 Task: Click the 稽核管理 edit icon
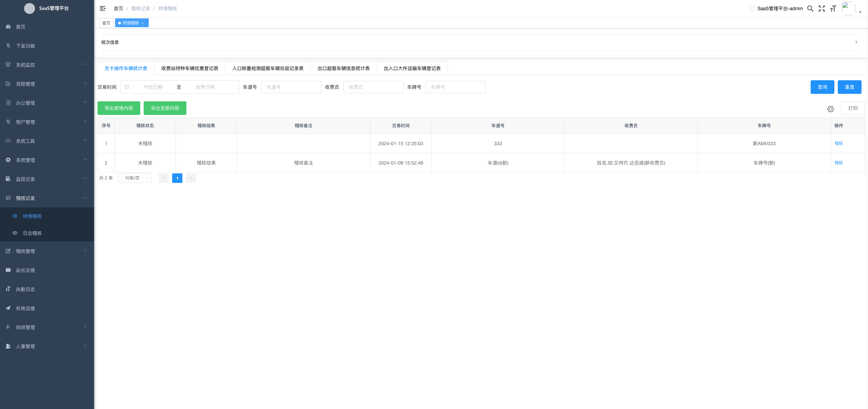coord(8,251)
